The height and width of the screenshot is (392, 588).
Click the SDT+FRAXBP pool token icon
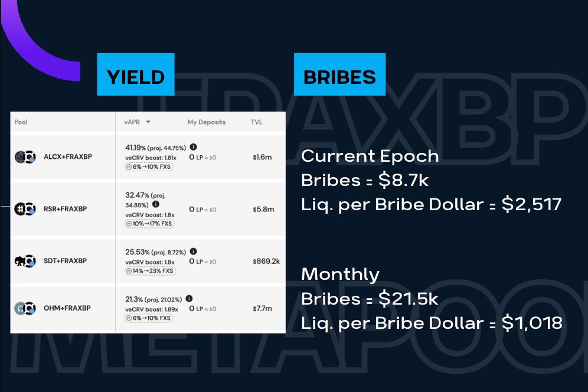tap(25, 261)
